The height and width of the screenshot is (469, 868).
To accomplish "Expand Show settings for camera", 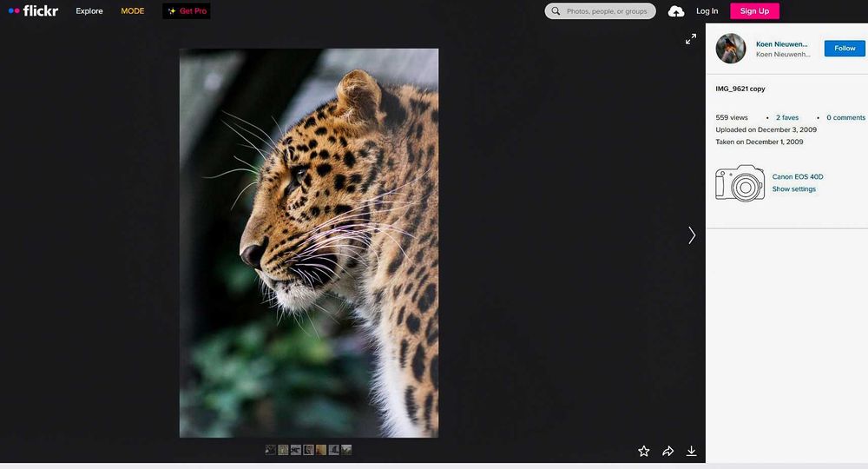I will click(x=794, y=188).
